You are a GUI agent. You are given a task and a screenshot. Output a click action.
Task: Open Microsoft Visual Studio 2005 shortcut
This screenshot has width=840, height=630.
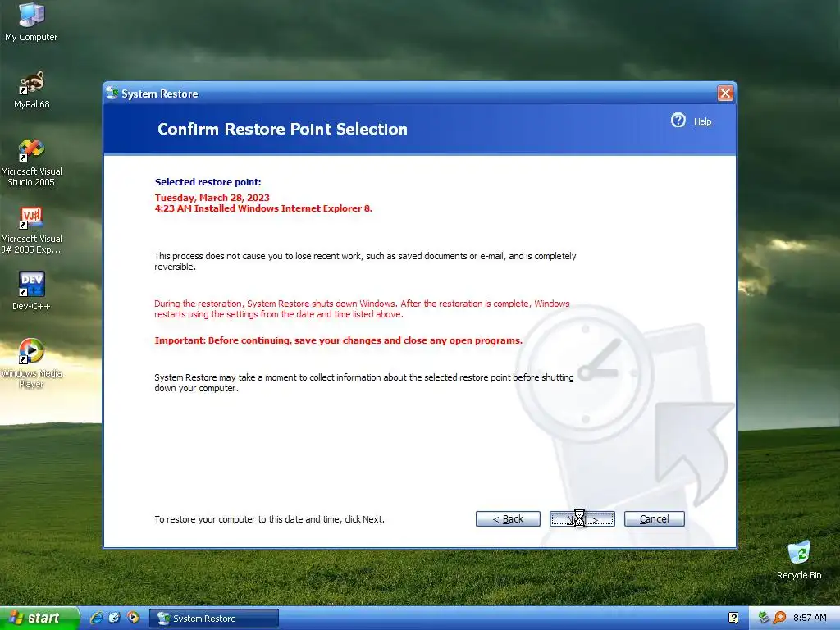31,162
